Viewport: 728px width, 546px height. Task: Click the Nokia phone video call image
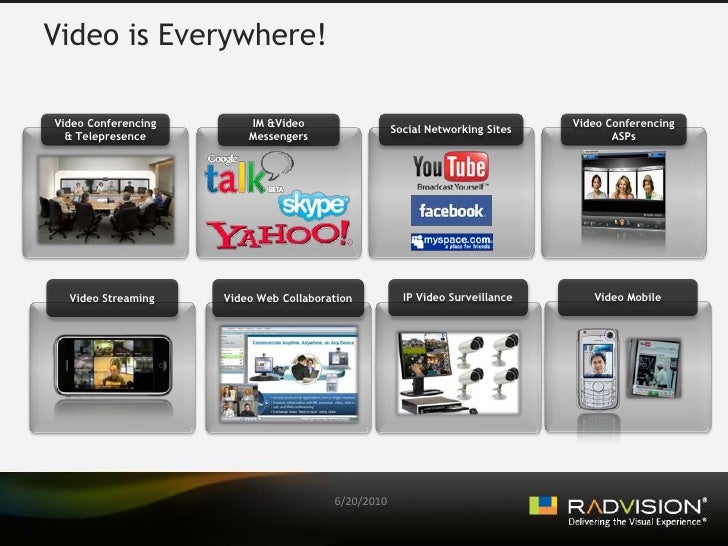pyautogui.click(x=598, y=370)
